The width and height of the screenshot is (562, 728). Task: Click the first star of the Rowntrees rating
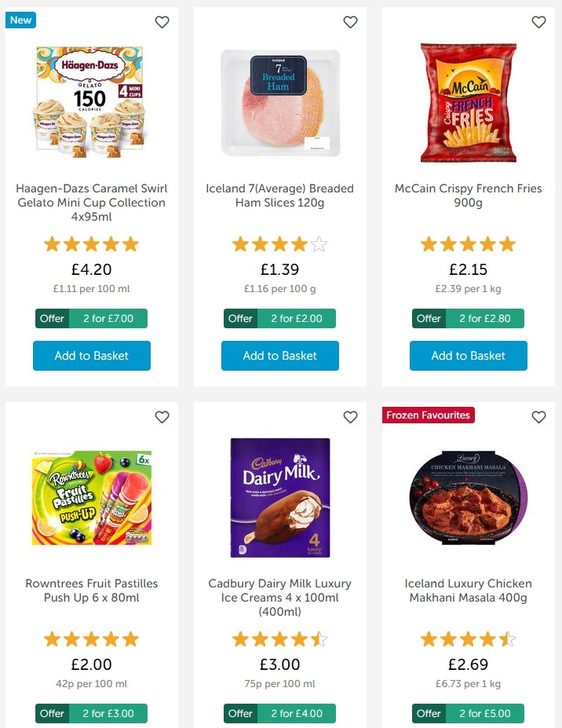(x=52, y=639)
